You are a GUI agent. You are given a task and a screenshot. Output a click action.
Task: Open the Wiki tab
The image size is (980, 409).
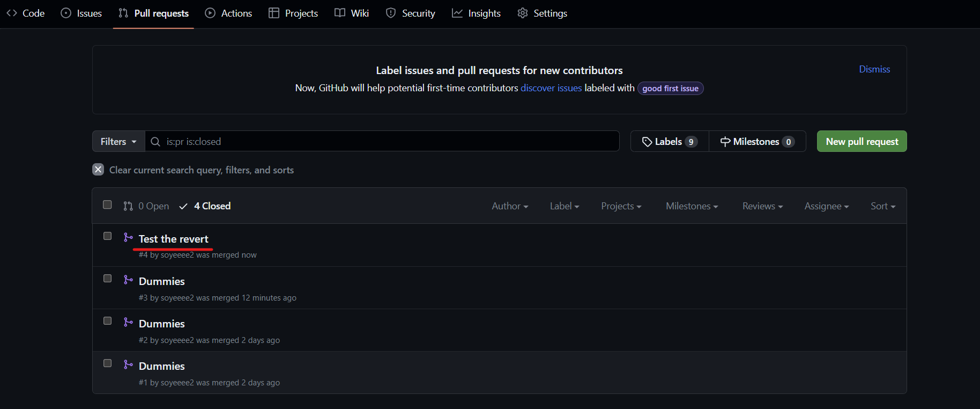click(x=352, y=13)
